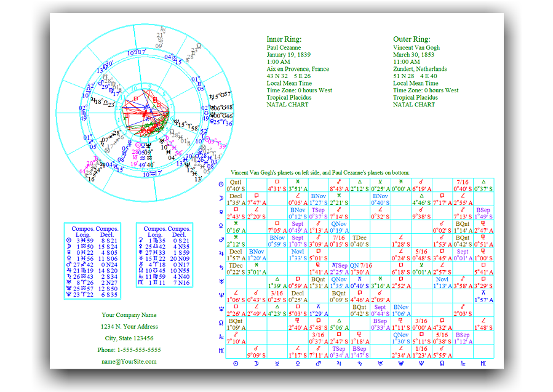Click Cezanne's Venus glyph labeling the grid column

(x=298, y=364)
